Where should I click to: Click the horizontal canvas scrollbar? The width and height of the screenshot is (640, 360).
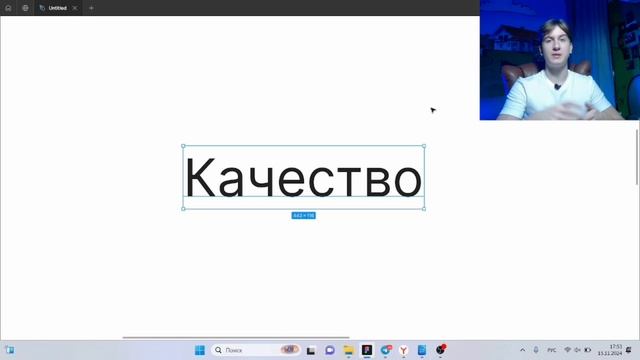tap(236, 338)
